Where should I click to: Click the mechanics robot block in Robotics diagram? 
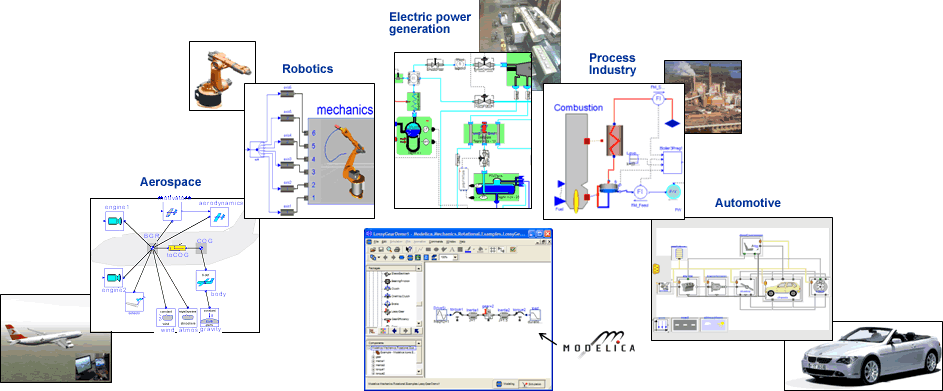(x=341, y=161)
